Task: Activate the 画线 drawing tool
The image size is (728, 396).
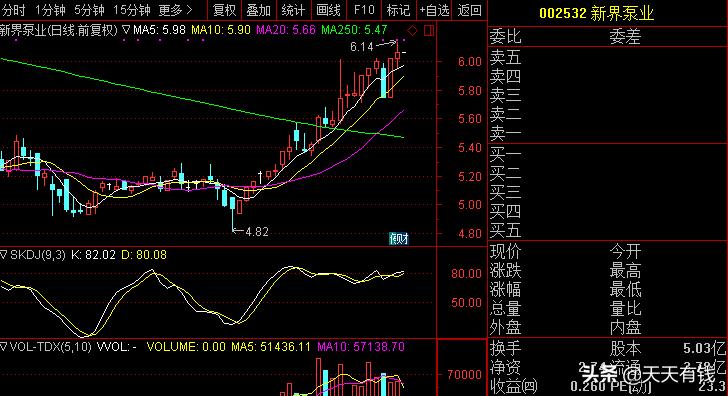Action: (x=328, y=10)
